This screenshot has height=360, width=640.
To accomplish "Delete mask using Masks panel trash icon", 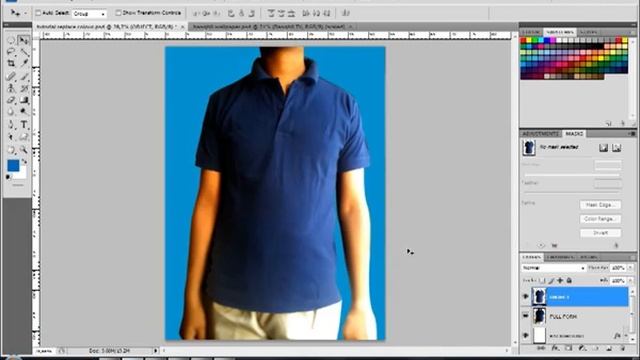I will pyautogui.click(x=616, y=246).
